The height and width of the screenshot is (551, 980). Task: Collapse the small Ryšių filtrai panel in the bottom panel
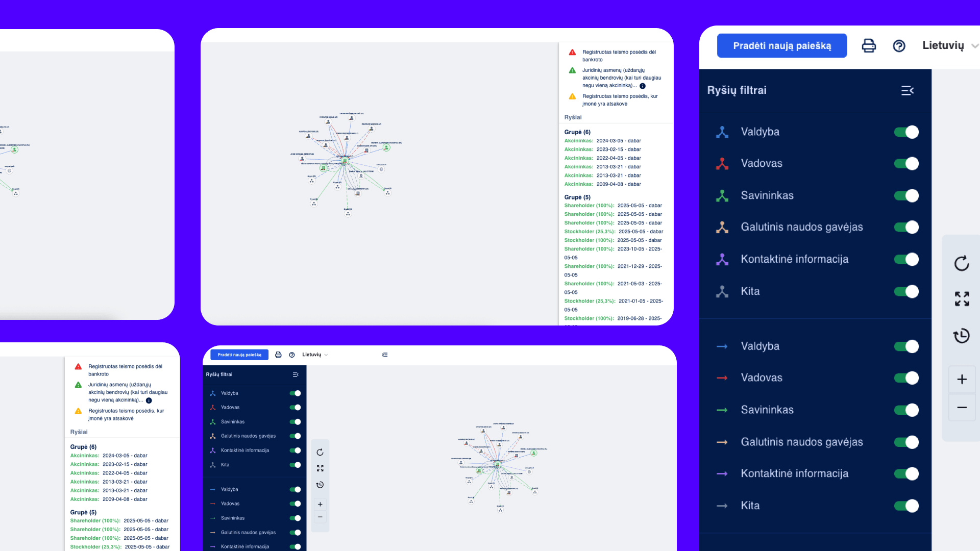(296, 374)
